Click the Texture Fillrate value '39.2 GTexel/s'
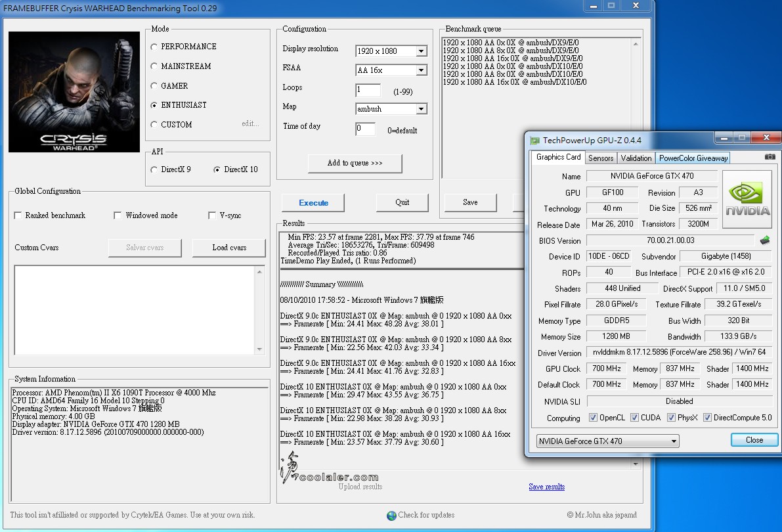This screenshot has width=782, height=532. [x=738, y=305]
